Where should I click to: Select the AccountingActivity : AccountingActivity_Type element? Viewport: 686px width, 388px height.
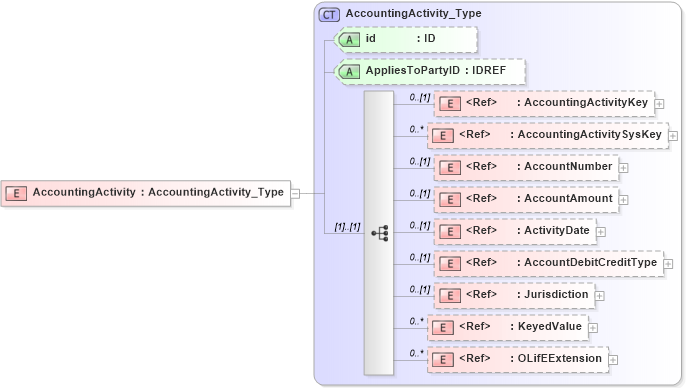click(x=146, y=193)
